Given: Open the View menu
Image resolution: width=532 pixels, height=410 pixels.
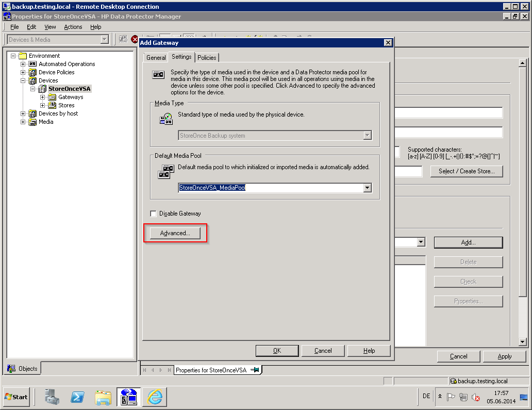Looking at the screenshot, I should (50, 27).
